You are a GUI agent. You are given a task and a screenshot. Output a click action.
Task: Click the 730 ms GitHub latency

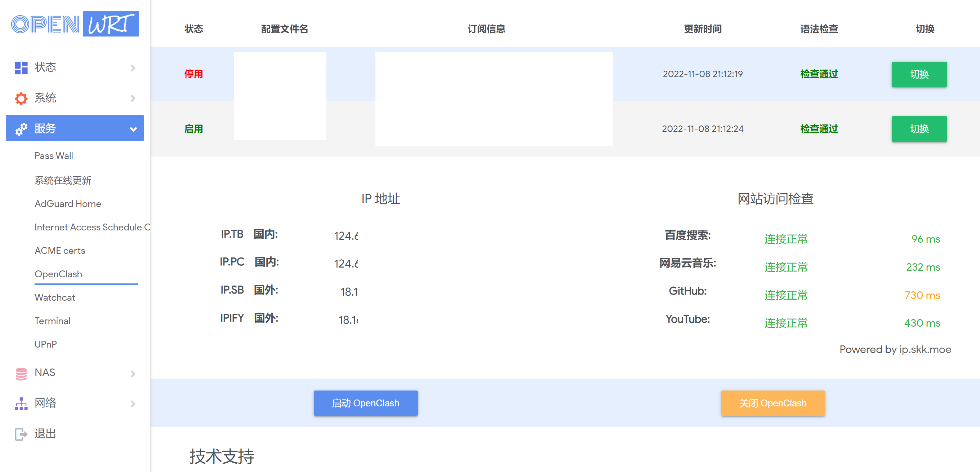[922, 295]
